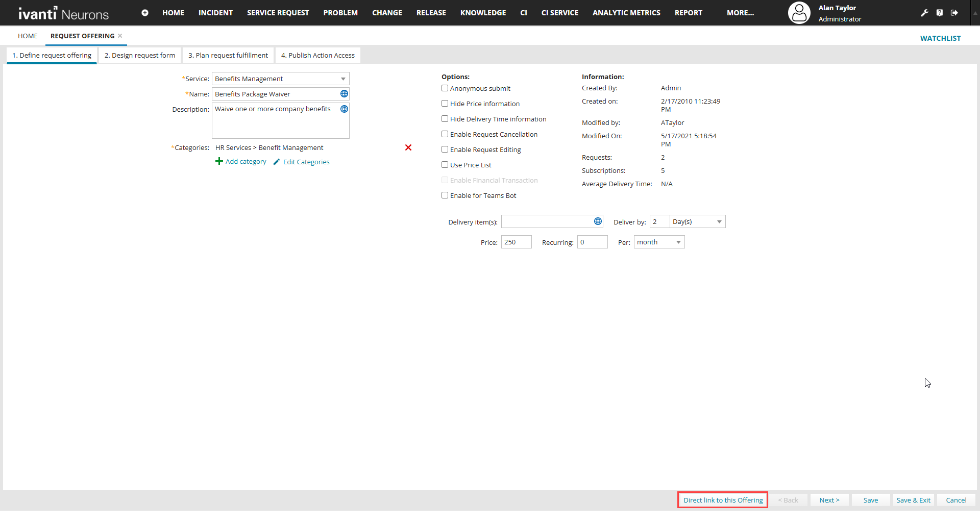
Task: Check Hide Price information option
Action: click(x=445, y=104)
